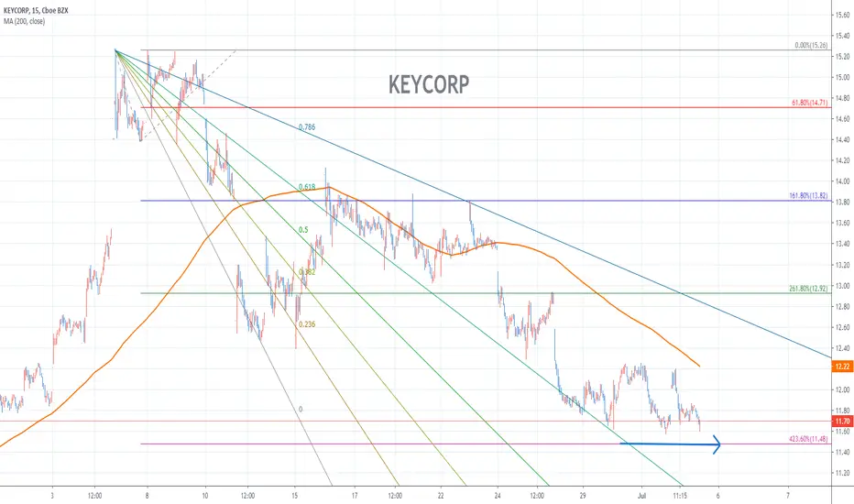Click the 0.382 fan line label
Image resolution: width=854 pixels, height=504 pixels.
[307, 272]
